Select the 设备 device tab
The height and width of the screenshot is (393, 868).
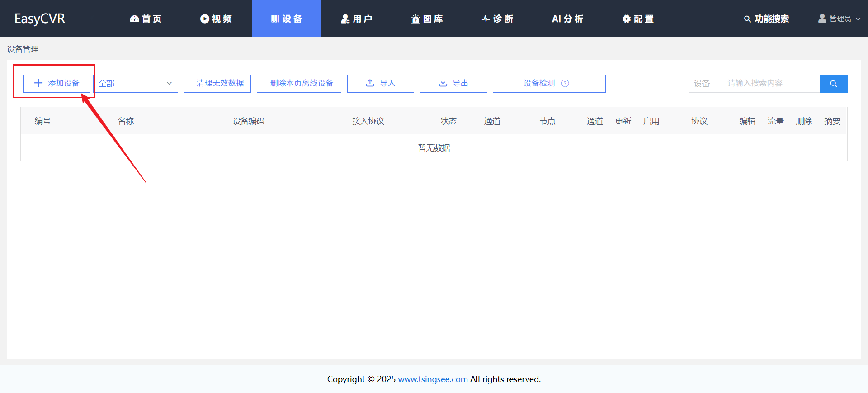286,19
